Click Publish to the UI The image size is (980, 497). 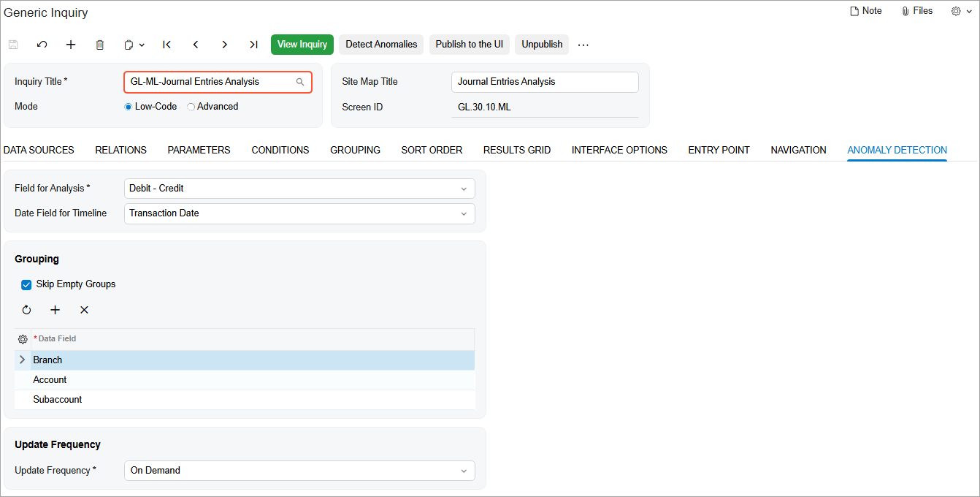(x=470, y=45)
